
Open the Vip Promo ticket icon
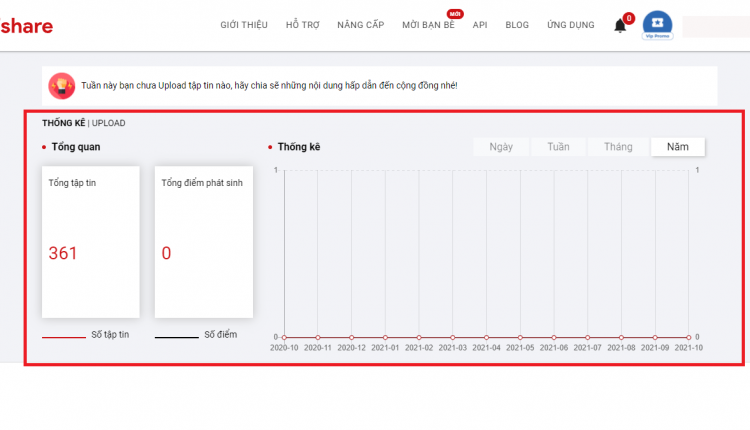pyautogui.click(x=657, y=25)
